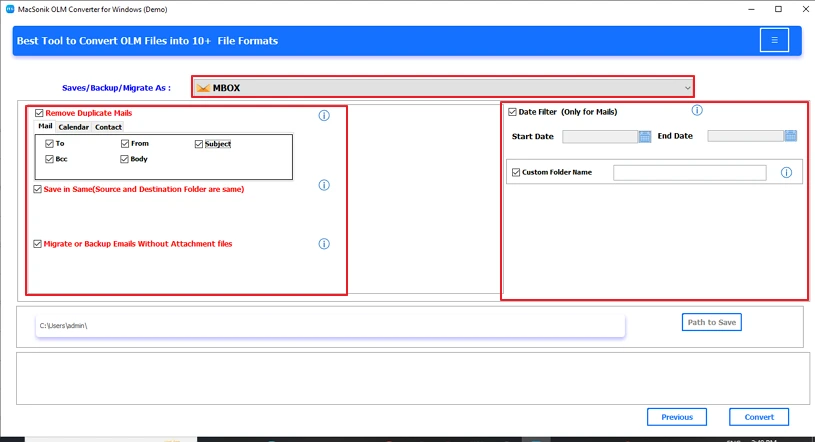This screenshot has width=815, height=442.
Task: Toggle the Bcc checkbox
Action: [50, 159]
